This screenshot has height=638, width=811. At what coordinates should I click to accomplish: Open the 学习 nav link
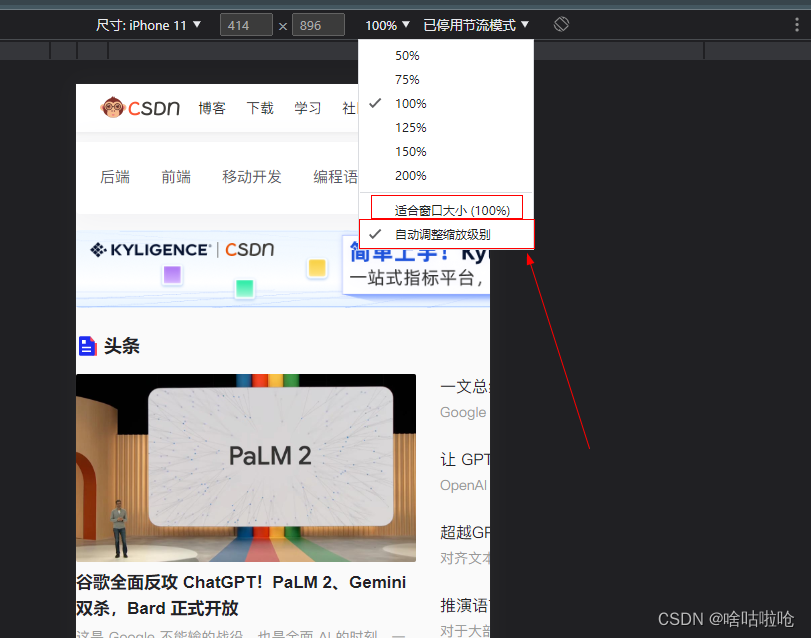(x=308, y=108)
